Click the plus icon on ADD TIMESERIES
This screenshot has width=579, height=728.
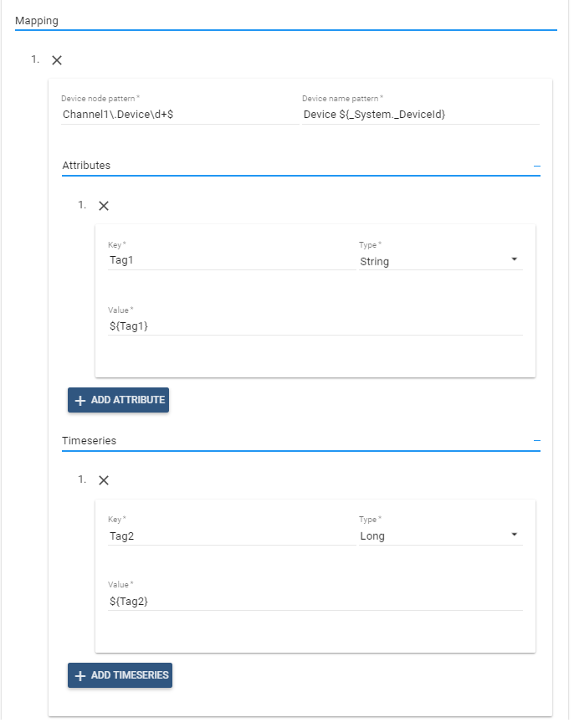(80, 675)
